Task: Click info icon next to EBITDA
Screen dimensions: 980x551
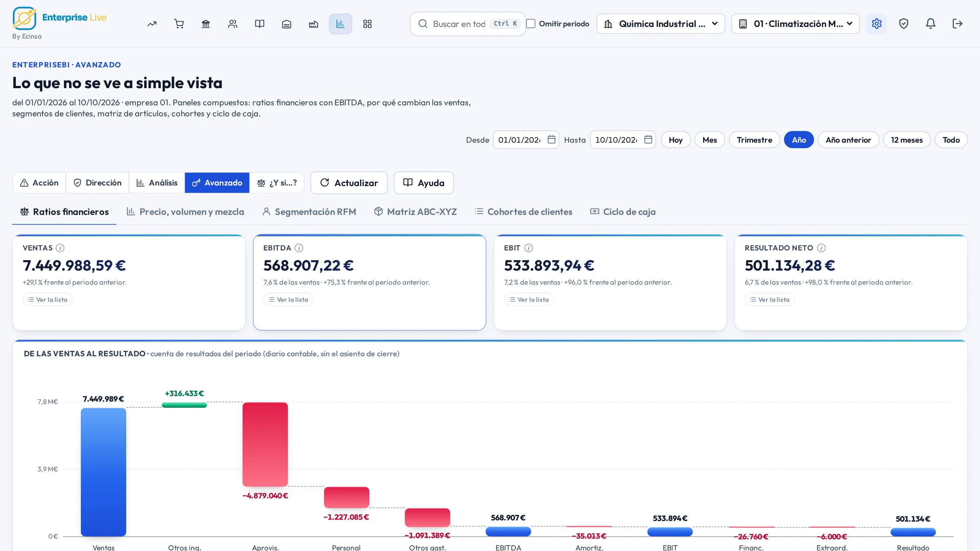Action: point(299,248)
